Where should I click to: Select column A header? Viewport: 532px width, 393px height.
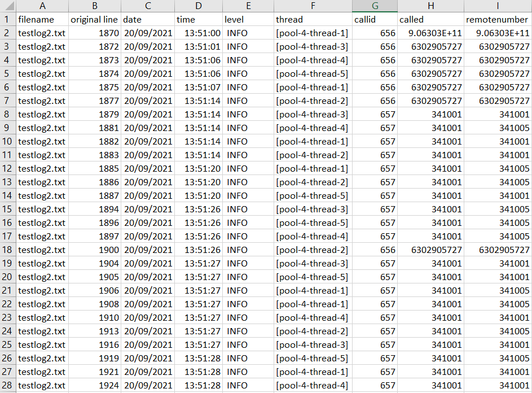[42, 6]
